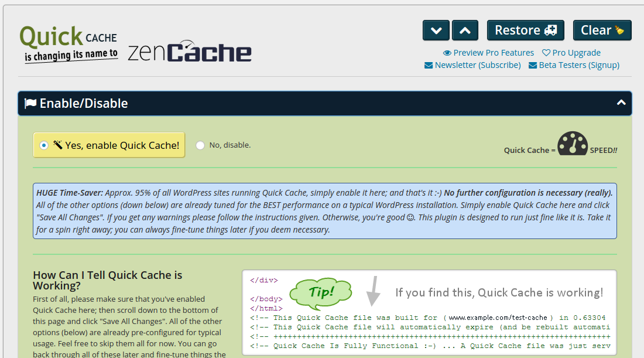The width and height of the screenshot is (644, 358).
Task: Click the envelope icon beside Newsletter
Action: 429,65
